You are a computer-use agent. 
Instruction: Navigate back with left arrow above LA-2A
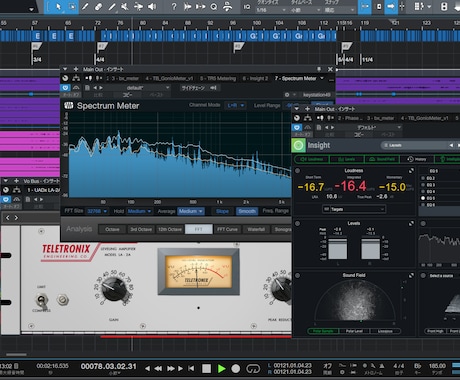click(x=8, y=218)
